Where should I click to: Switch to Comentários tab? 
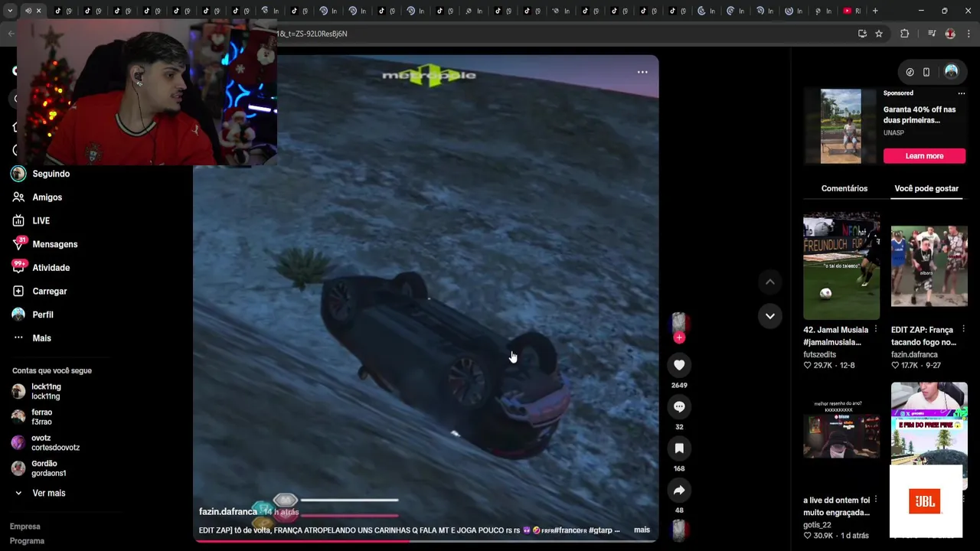tap(844, 188)
